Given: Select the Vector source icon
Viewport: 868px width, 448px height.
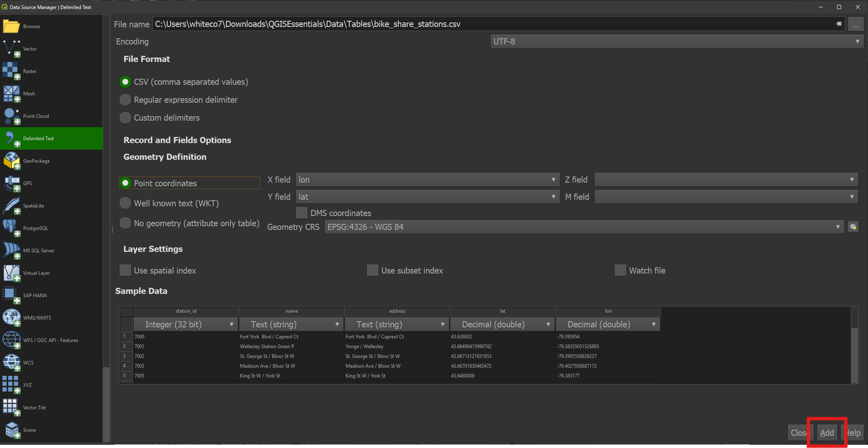Looking at the screenshot, I should tap(11, 49).
